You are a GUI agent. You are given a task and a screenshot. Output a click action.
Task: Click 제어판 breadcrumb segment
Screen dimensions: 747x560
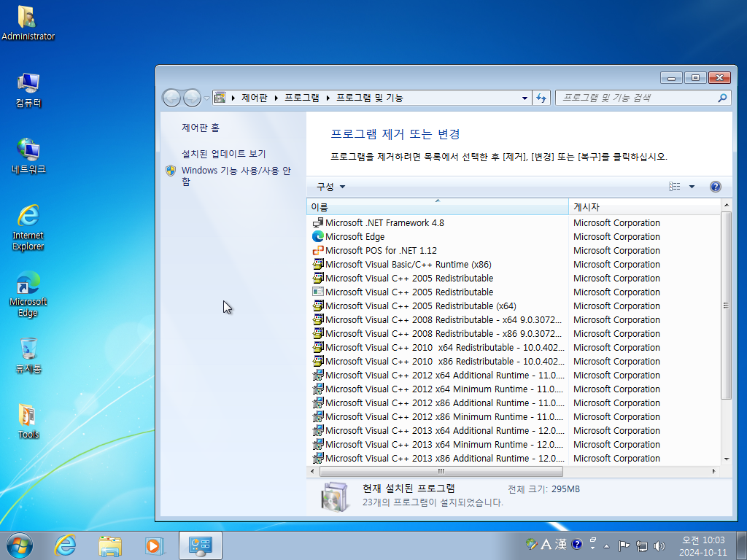tap(255, 98)
